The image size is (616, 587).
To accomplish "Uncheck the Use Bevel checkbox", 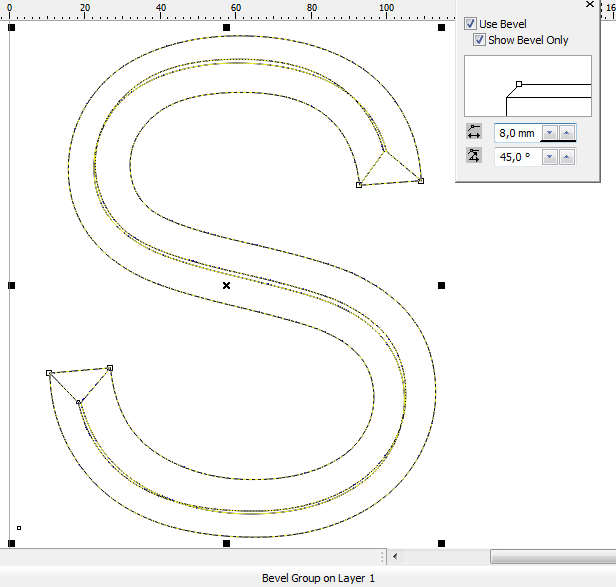I will coord(470,24).
